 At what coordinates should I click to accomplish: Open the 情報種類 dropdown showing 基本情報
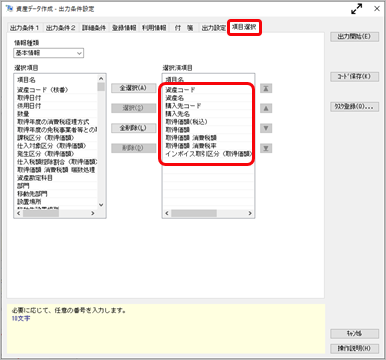pyautogui.click(x=49, y=53)
